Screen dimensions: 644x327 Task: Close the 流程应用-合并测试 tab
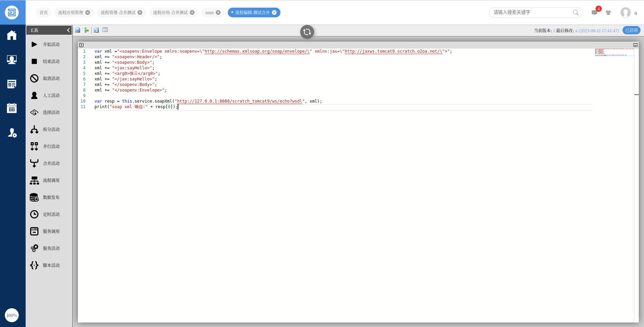coord(192,12)
